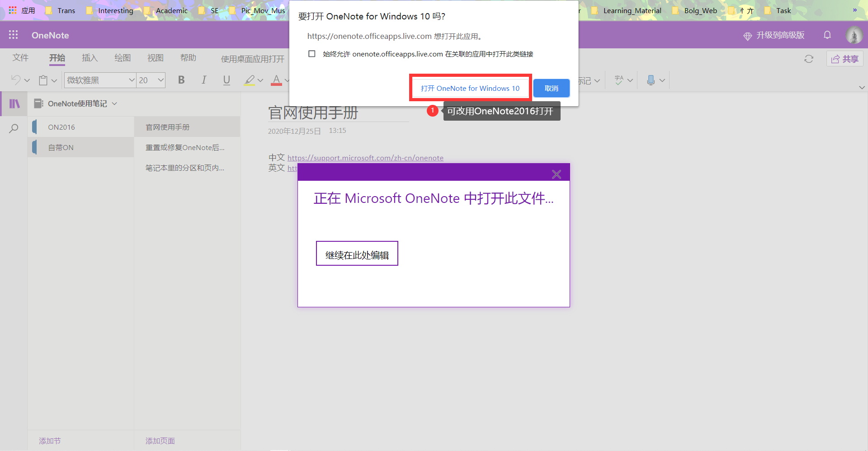The image size is (868, 451).
Task: Open the notifications bell
Action: coord(827,35)
